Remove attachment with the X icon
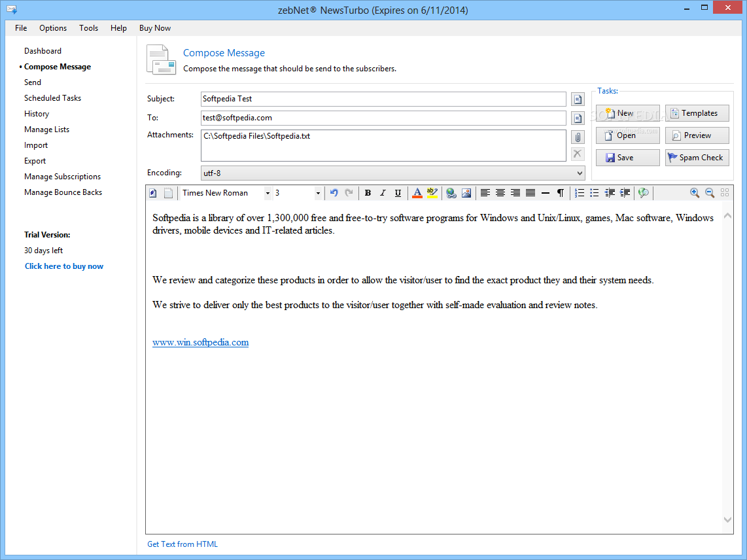Viewport: 747px width, 560px height. 578,154
